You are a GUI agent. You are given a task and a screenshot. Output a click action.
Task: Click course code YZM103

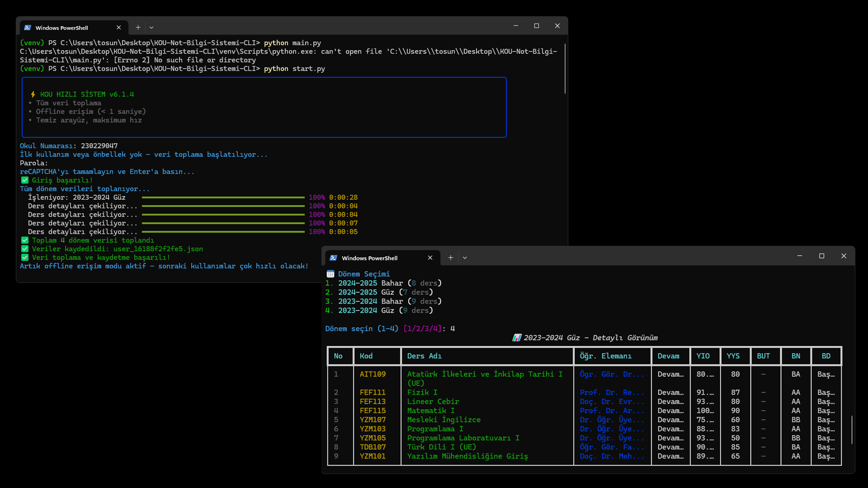[373, 429]
